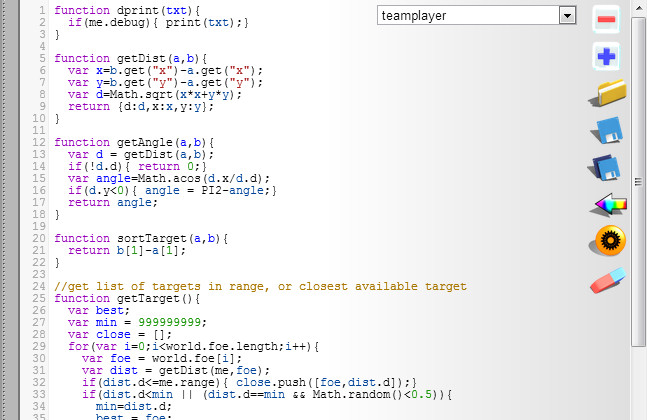Click the blue plus add icon
The width and height of the screenshot is (647, 420).
point(606,57)
